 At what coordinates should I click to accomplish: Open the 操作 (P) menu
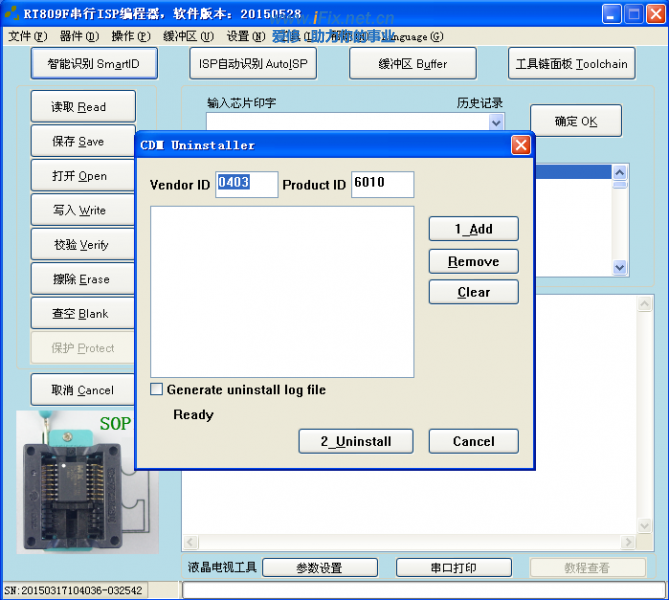point(130,37)
